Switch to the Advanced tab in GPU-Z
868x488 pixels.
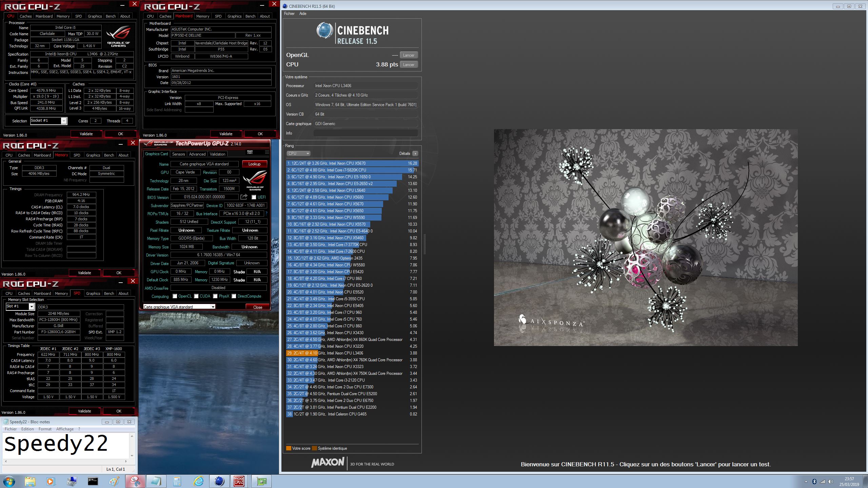(197, 154)
